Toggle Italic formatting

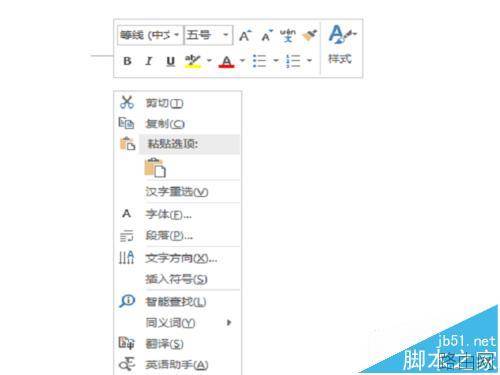point(149,61)
